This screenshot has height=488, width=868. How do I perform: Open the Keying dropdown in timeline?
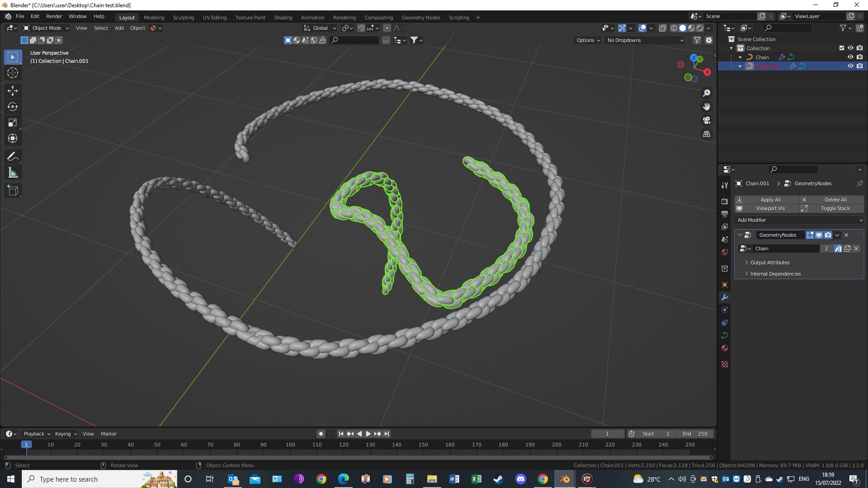click(x=66, y=434)
